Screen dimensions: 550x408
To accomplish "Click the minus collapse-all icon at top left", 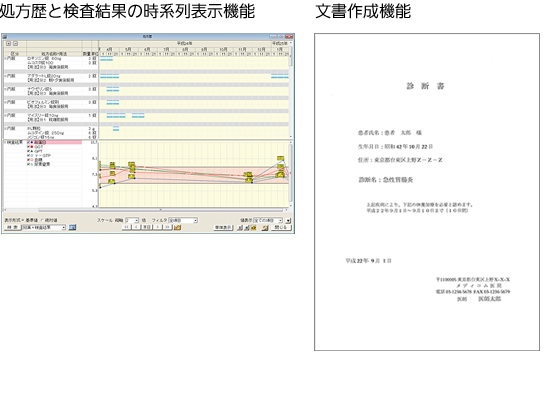I will tap(15, 44).
